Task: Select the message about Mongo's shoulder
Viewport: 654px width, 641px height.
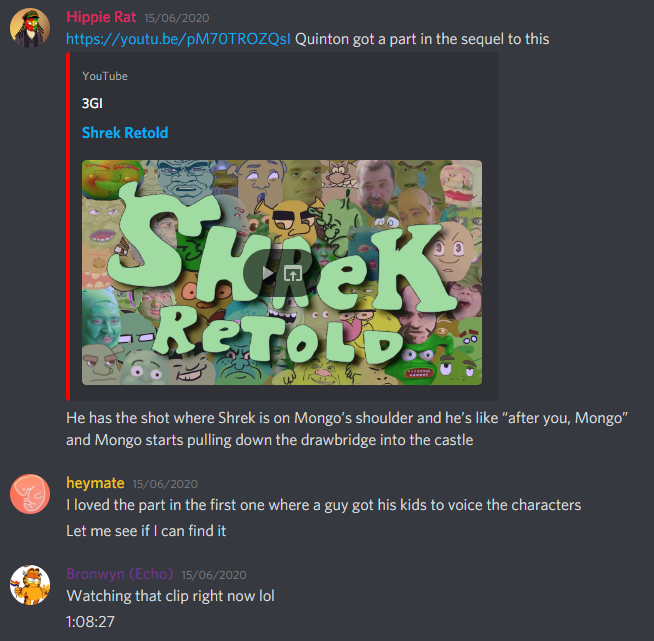Action: tap(347, 429)
